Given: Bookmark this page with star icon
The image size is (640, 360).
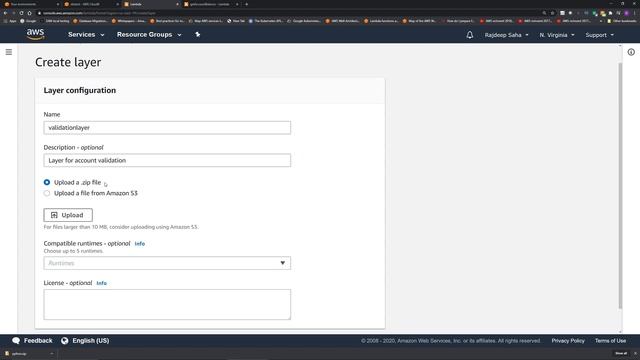Looking at the screenshot, I should tap(553, 13).
